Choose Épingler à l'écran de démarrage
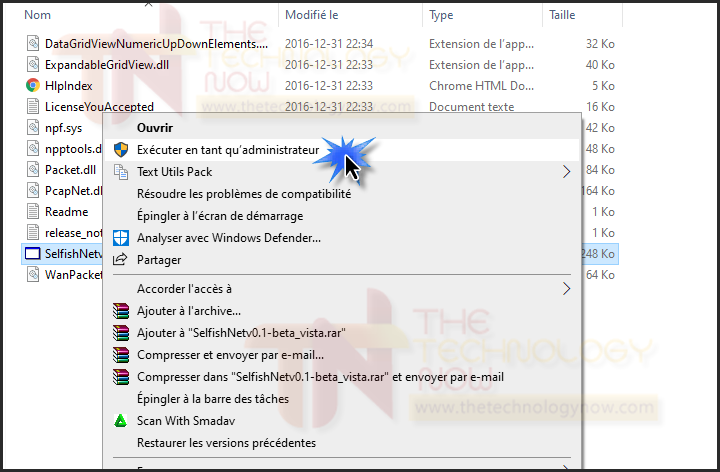The height and width of the screenshot is (472, 720). coord(220,216)
